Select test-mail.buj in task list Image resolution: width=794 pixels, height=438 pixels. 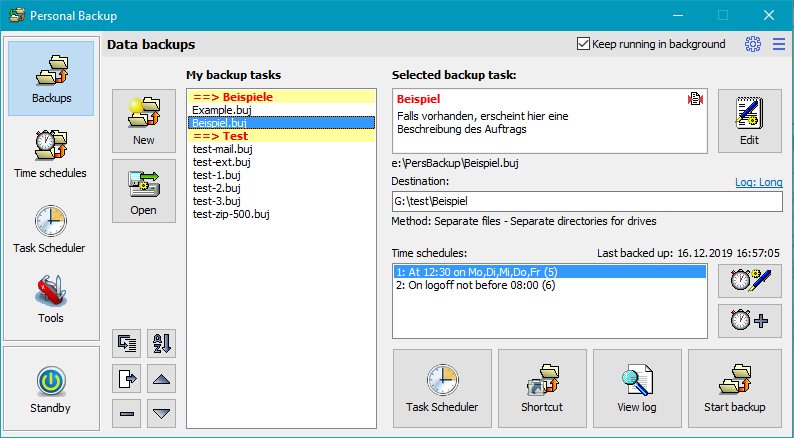click(222, 149)
